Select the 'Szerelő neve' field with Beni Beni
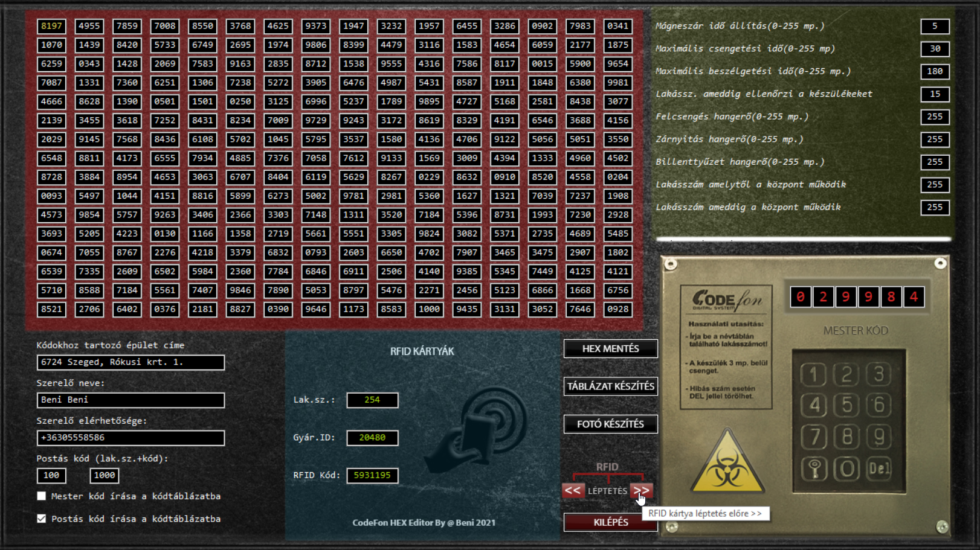980x550 pixels. point(131,400)
